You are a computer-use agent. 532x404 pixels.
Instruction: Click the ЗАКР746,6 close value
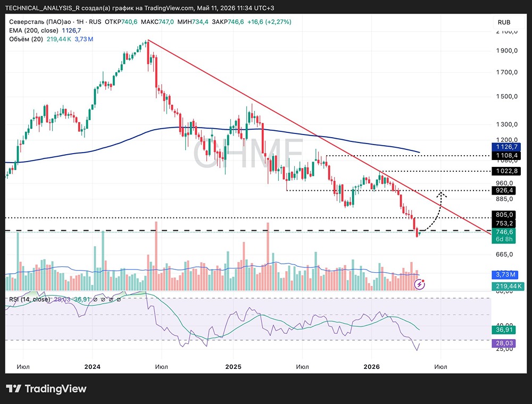click(x=228, y=22)
